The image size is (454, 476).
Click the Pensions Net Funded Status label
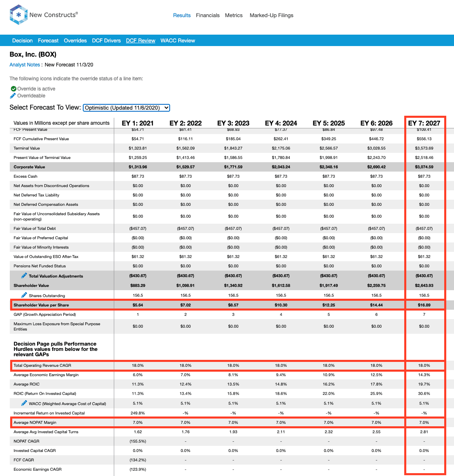40,266
